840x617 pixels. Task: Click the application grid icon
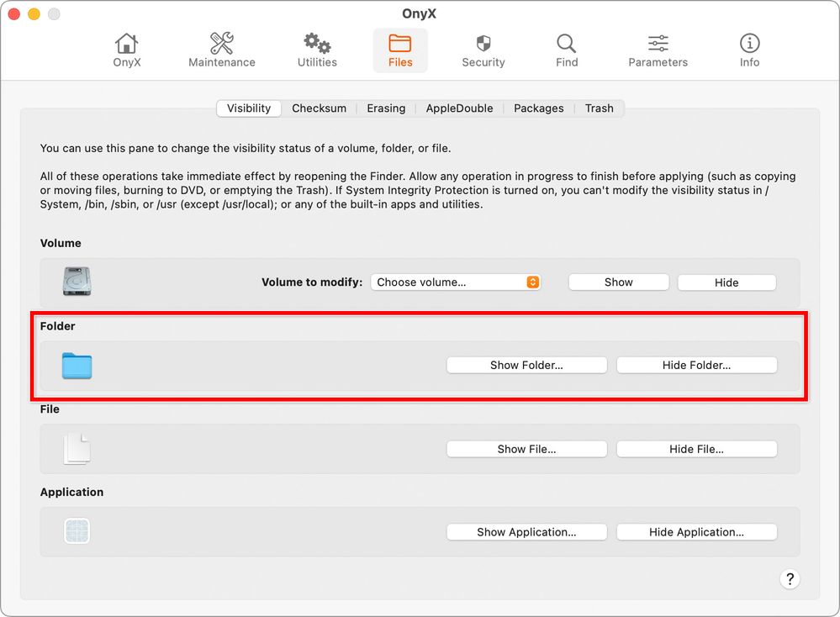coord(77,531)
